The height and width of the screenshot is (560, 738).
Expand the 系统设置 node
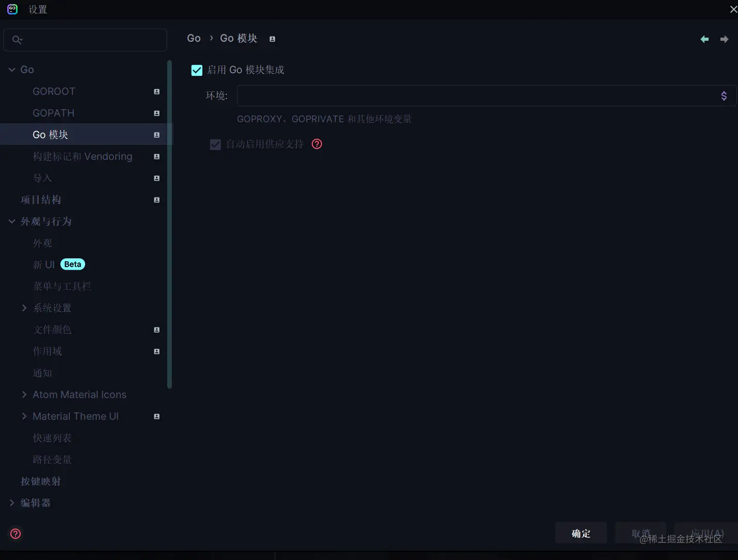pos(24,308)
